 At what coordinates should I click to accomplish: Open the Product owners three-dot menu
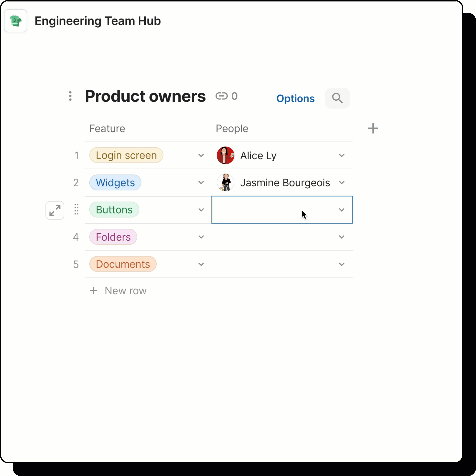tap(70, 96)
